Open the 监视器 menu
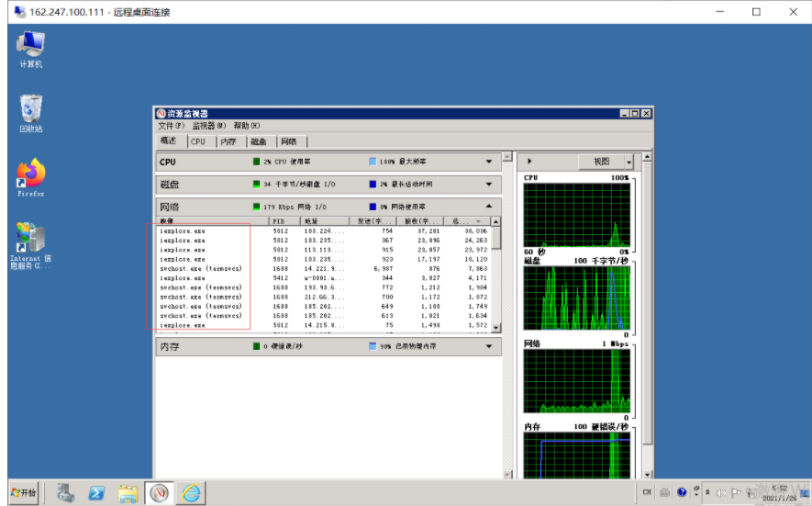The height and width of the screenshot is (506, 812). (207, 126)
